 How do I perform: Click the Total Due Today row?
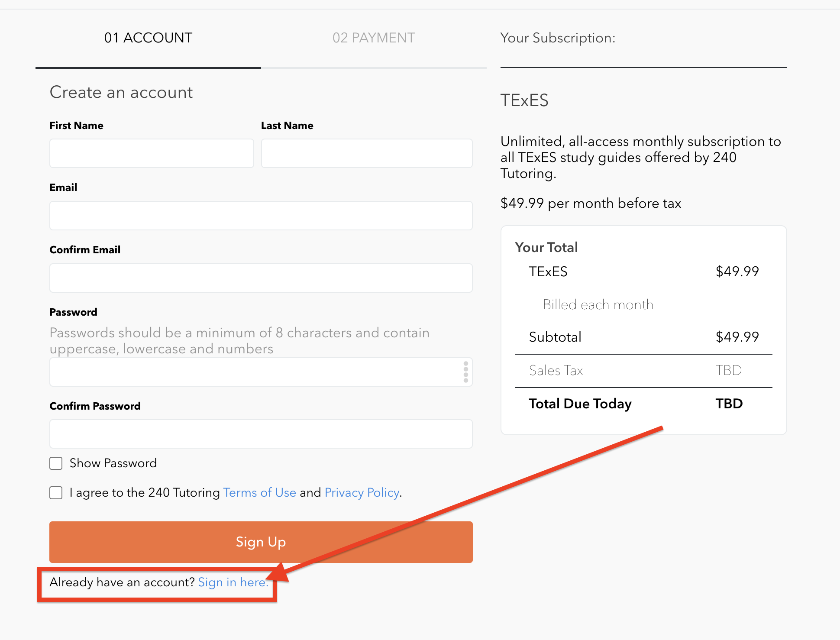[x=580, y=404]
